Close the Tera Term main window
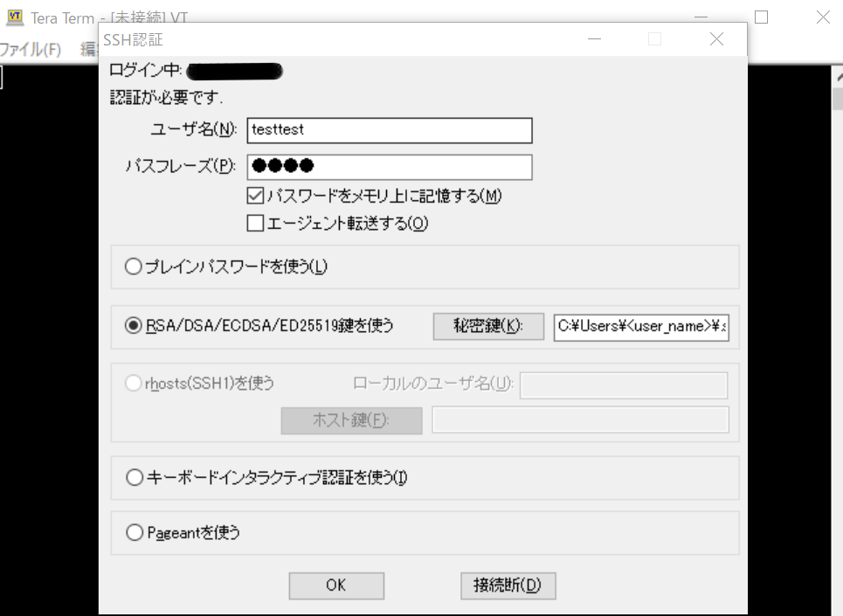 823,17
